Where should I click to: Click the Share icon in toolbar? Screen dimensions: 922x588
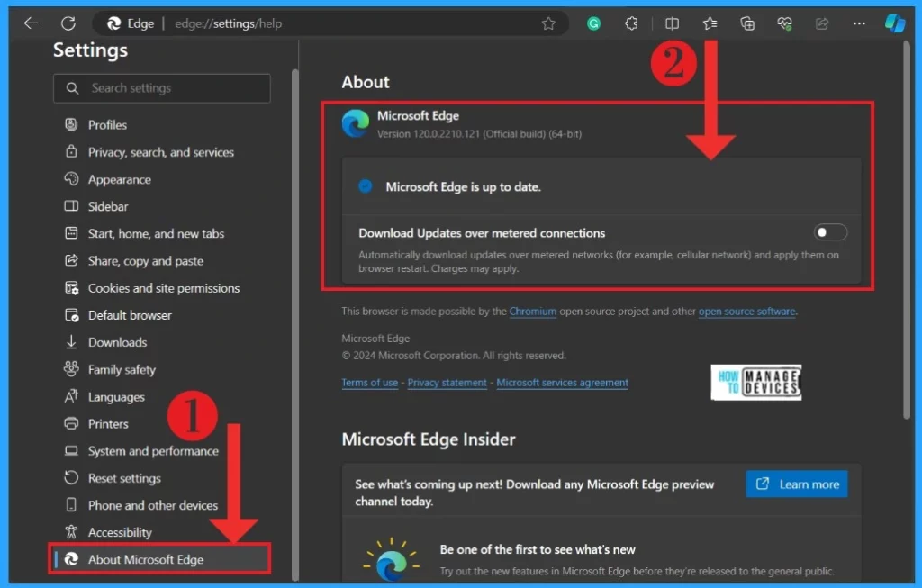pos(822,23)
